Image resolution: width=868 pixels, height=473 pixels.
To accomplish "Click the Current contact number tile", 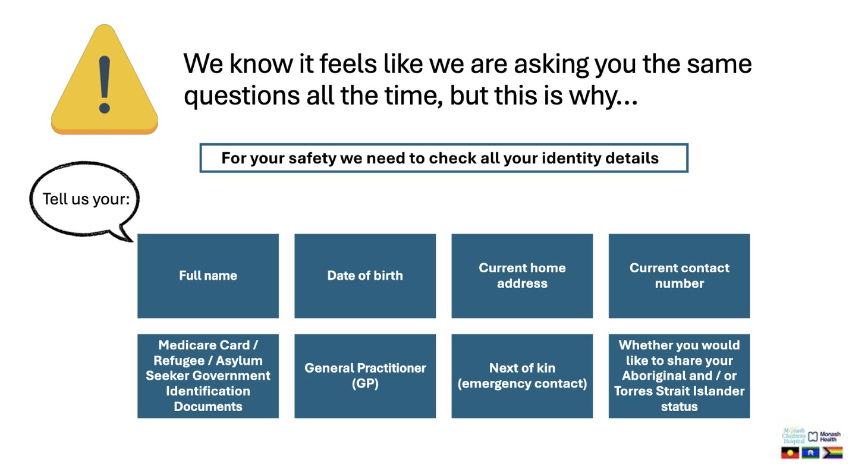I will (679, 276).
